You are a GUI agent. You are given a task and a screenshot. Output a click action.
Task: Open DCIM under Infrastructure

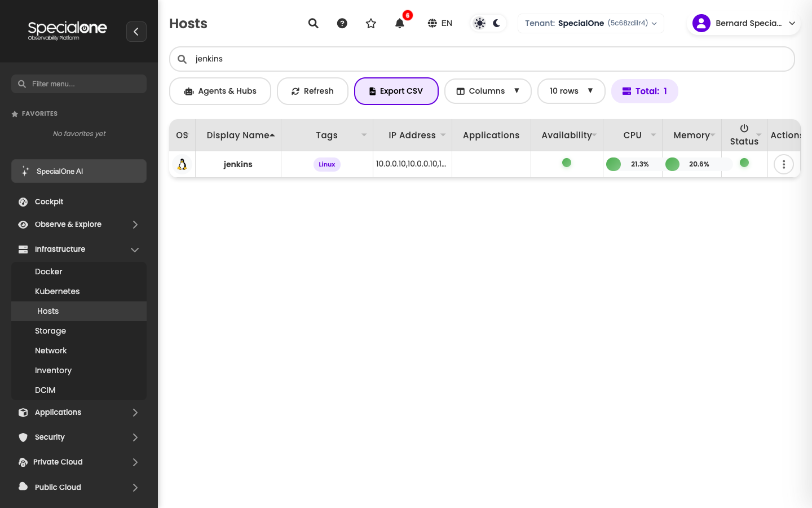[x=79, y=390]
